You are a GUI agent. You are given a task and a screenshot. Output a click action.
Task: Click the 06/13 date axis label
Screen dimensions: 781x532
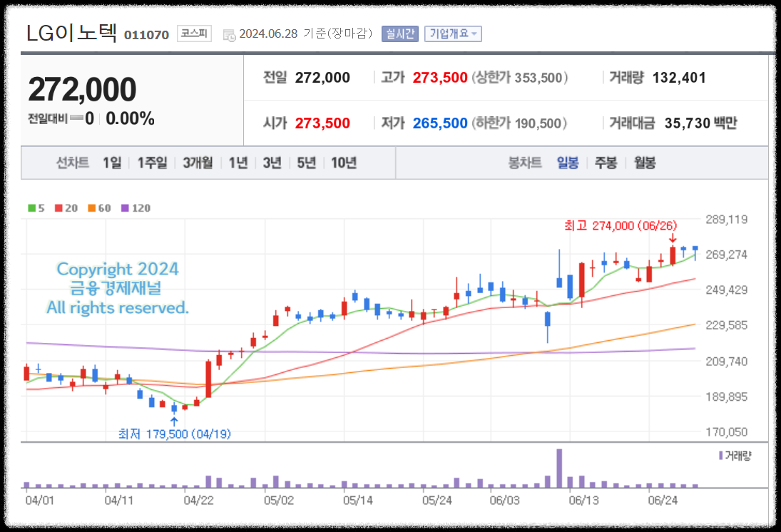pos(583,500)
